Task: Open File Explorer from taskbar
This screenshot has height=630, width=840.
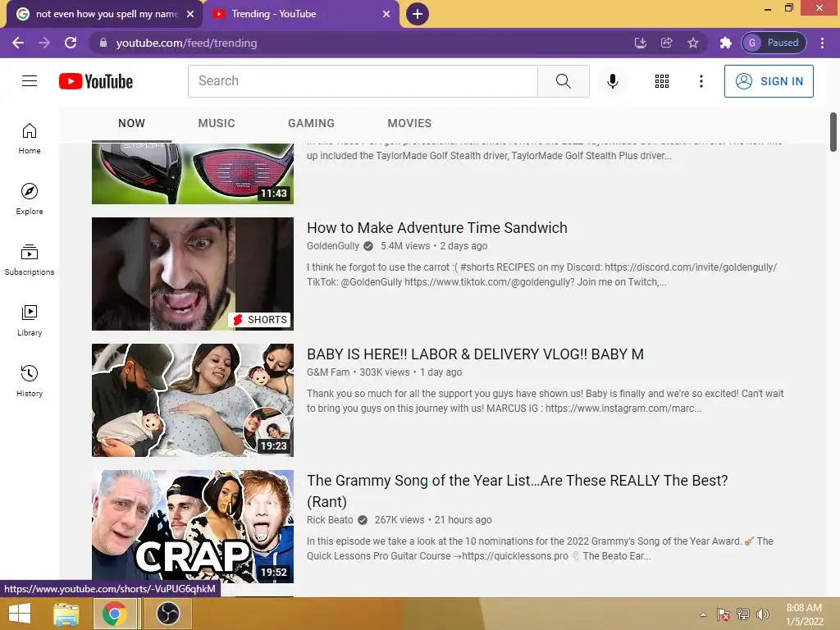Action: [x=66, y=614]
